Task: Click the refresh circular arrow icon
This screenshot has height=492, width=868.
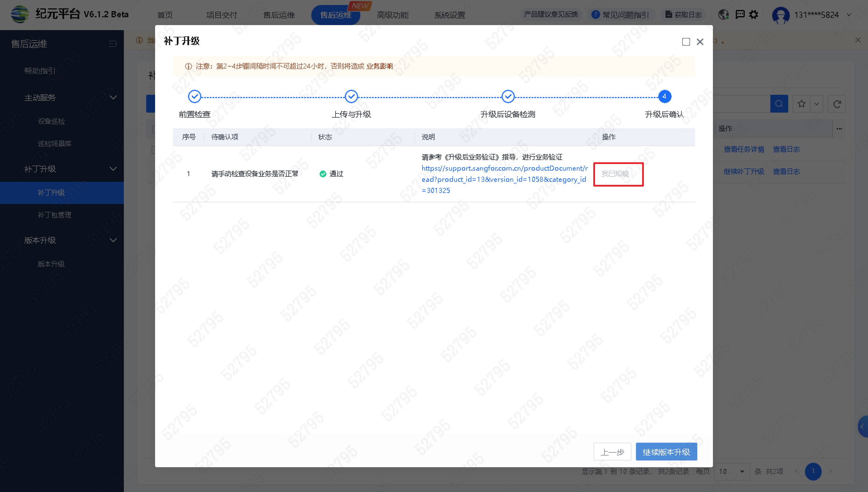Action: pyautogui.click(x=837, y=104)
